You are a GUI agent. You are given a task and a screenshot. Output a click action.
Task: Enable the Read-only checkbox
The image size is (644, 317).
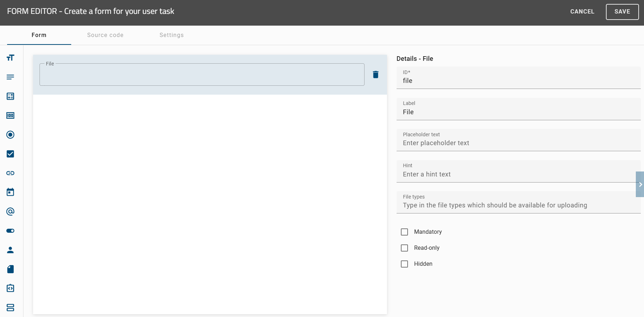pyautogui.click(x=404, y=248)
